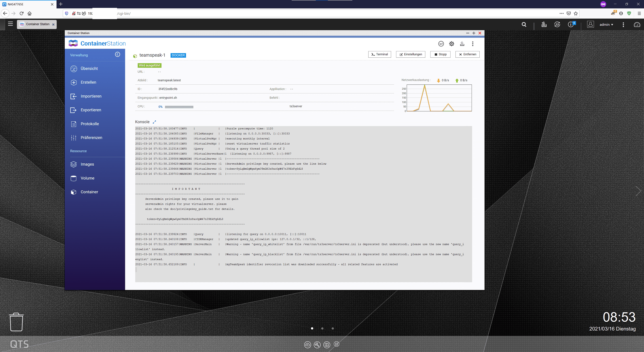Click Entfernen to remove container
The height and width of the screenshot is (352, 644).
click(468, 54)
